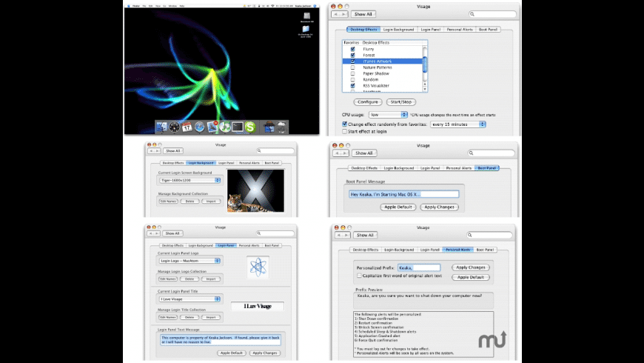Click the Desktop Effects list scrollbar thumb
The height and width of the screenshot is (363, 644).
pos(425,64)
